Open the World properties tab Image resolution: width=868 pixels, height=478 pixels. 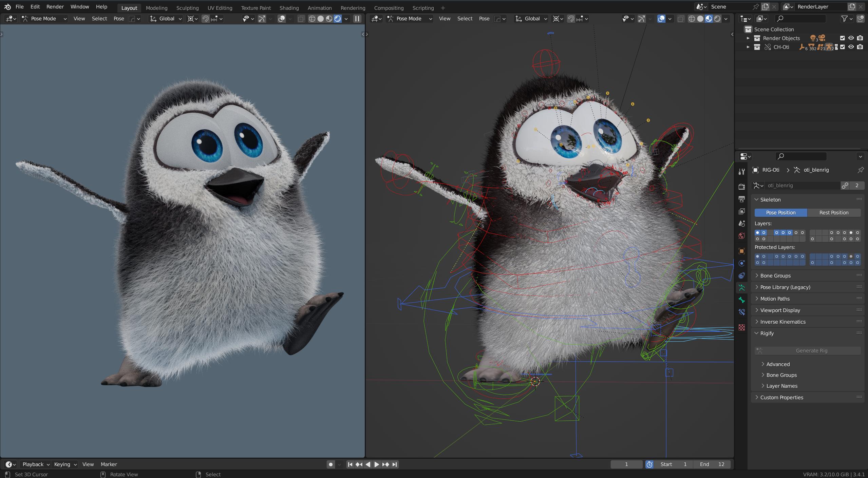(x=742, y=236)
